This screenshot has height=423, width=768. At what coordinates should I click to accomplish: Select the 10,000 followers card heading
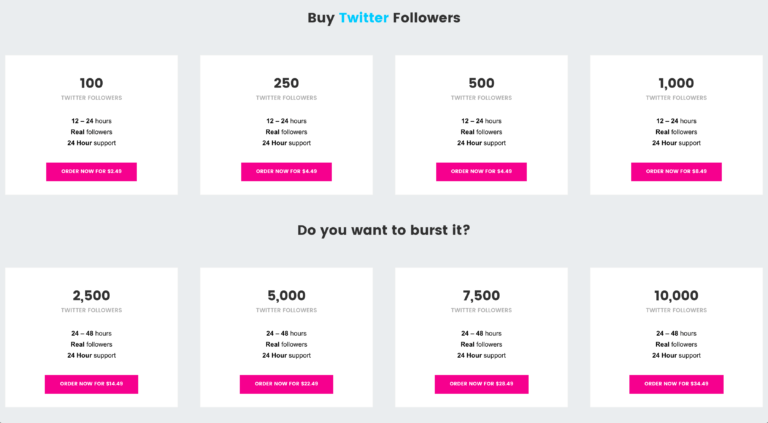click(x=676, y=296)
